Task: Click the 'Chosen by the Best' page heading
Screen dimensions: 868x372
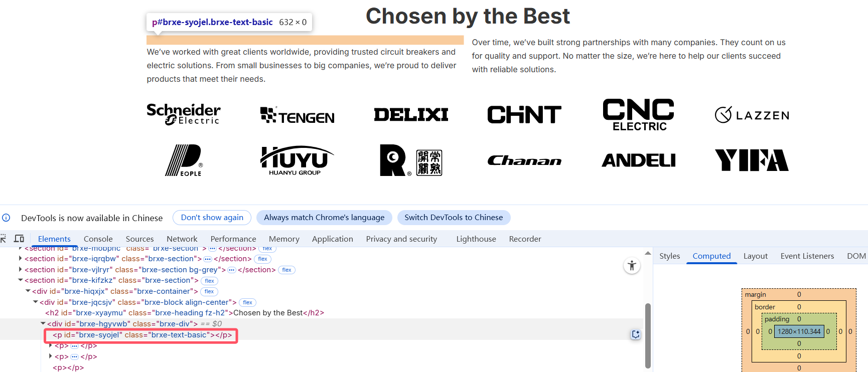Action: pyautogui.click(x=468, y=16)
